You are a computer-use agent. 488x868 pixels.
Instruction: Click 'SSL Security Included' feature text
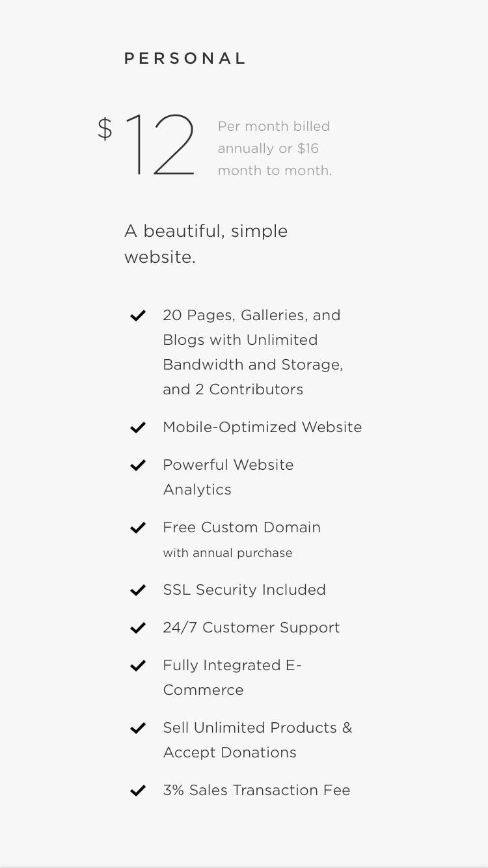[x=244, y=590]
